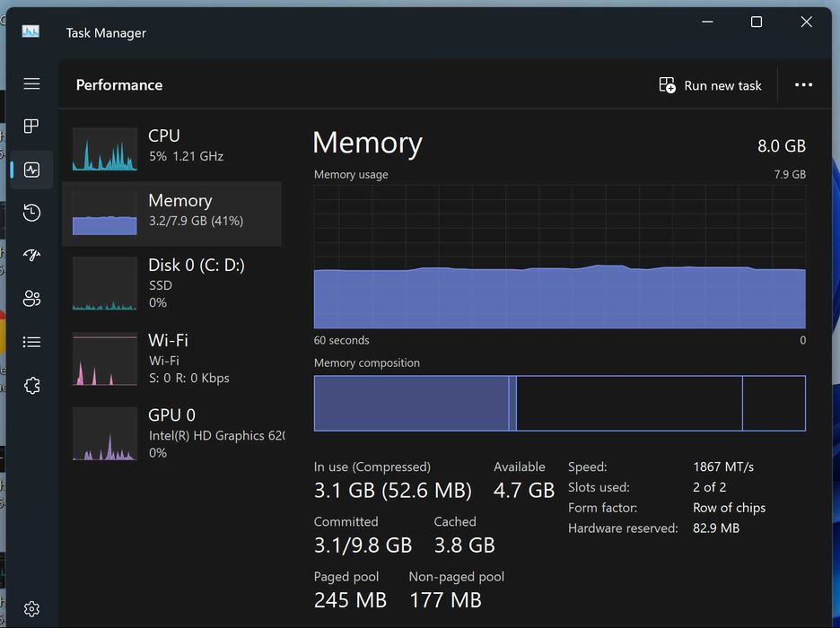
Task: Click the Memory usage mini graph
Action: [105, 214]
